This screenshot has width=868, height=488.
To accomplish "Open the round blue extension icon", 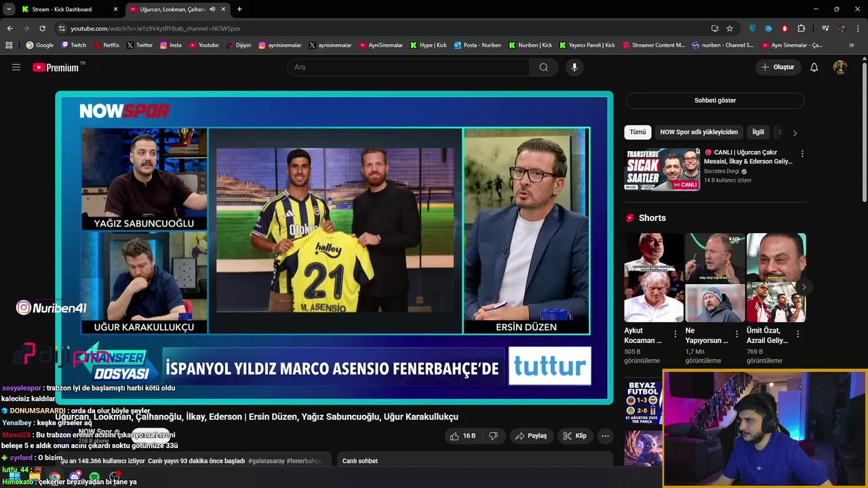I will (768, 28).
